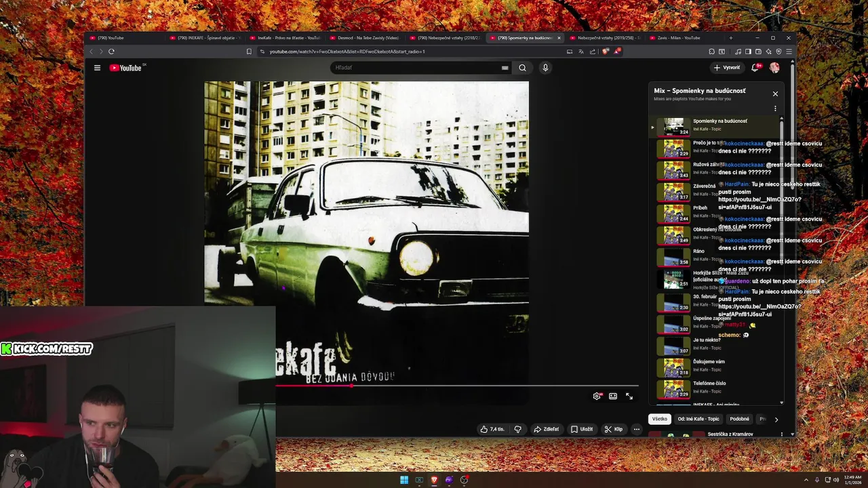Close the Mix playlist panel
The height and width of the screenshot is (488, 868).
tap(775, 94)
